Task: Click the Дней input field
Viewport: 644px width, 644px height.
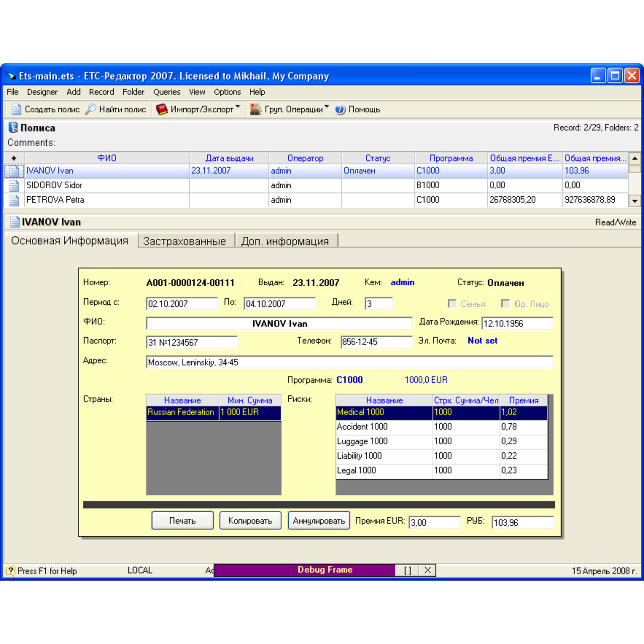Action: point(378,303)
